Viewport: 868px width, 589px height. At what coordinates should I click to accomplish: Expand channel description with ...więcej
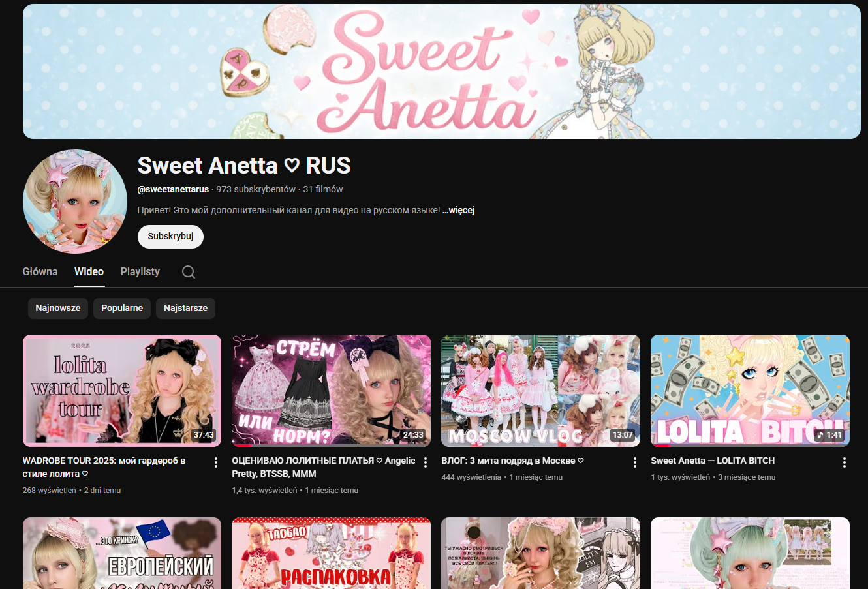click(459, 210)
